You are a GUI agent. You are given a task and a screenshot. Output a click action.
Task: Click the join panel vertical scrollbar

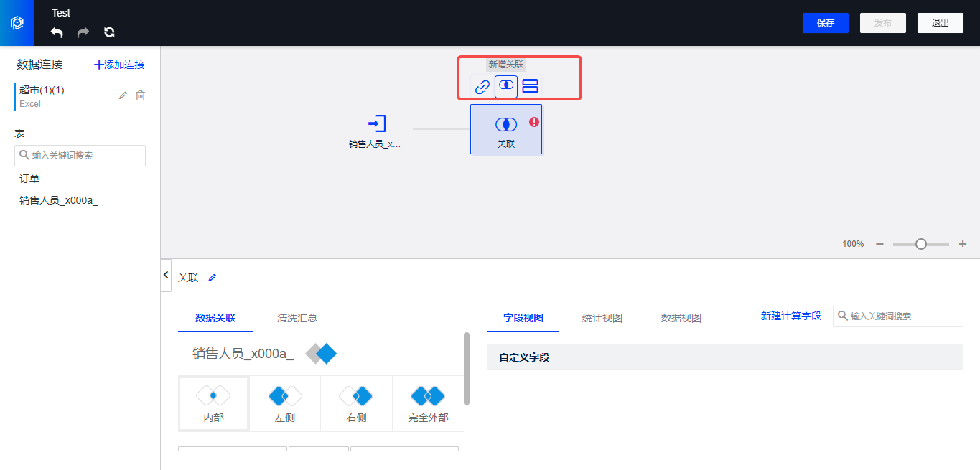point(467,368)
